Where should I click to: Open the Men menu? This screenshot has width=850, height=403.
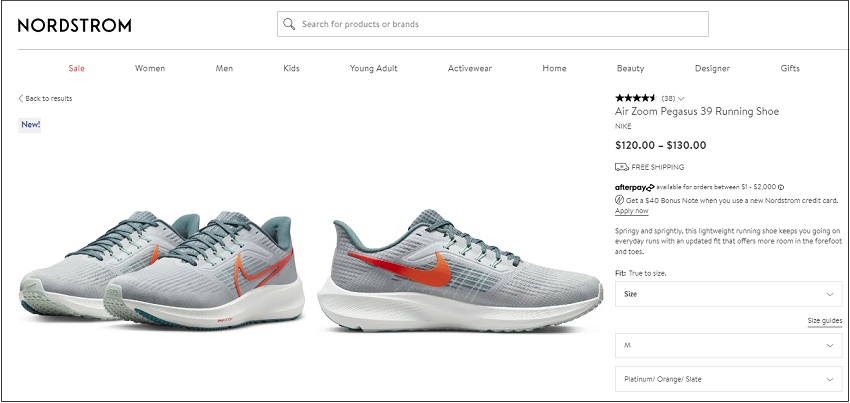[x=224, y=68]
